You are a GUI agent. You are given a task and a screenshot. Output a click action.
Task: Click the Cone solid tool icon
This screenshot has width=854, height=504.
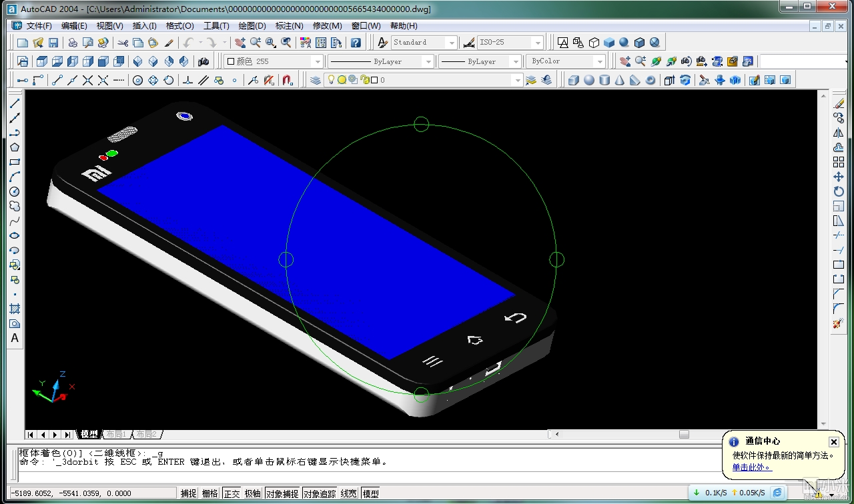pos(620,81)
